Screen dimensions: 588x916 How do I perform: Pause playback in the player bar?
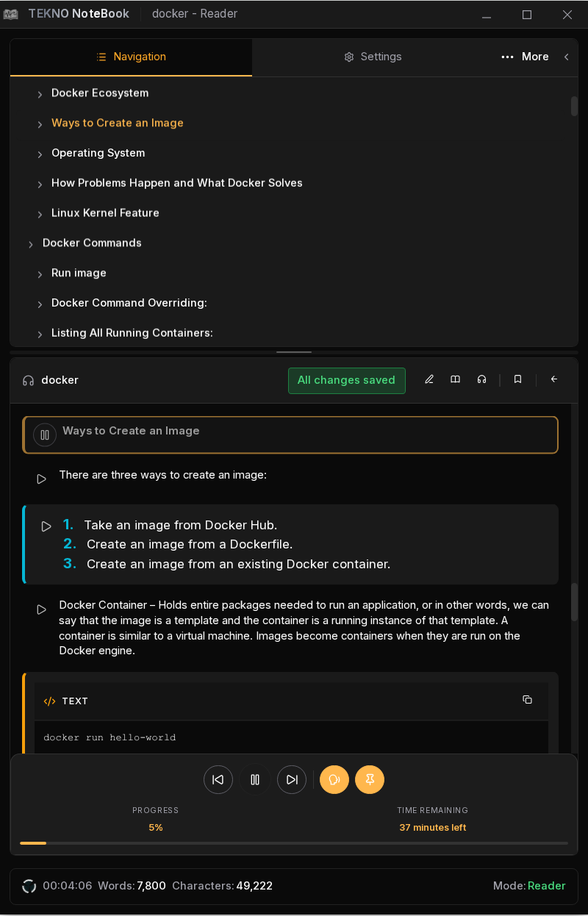pyautogui.click(x=255, y=780)
